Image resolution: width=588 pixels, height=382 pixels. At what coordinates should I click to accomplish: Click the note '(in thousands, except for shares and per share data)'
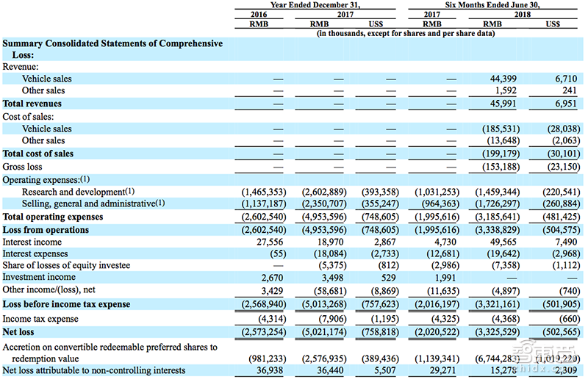coord(406,33)
